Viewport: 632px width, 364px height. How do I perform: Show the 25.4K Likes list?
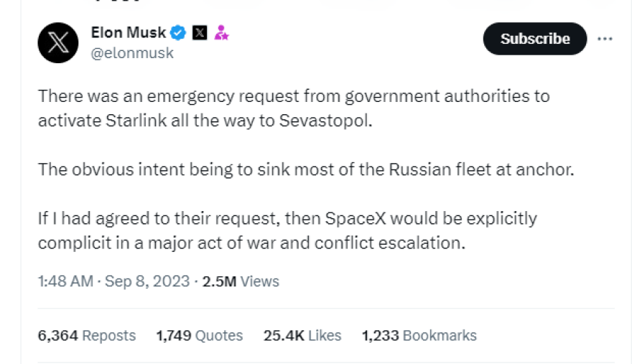pos(302,335)
